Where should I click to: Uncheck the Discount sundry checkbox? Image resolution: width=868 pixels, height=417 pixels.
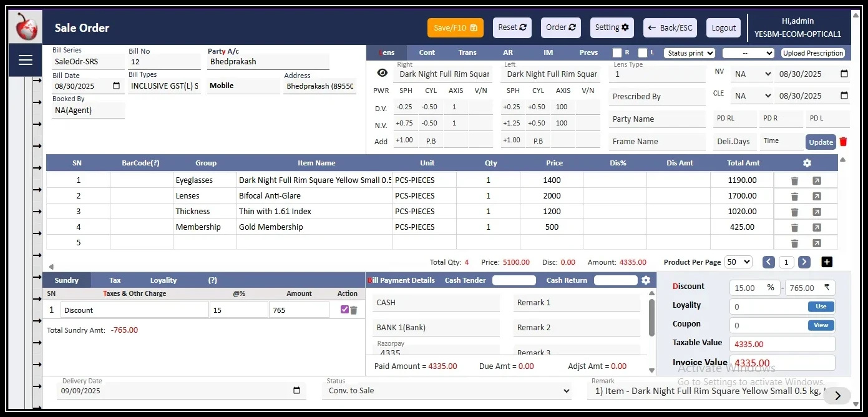(345, 309)
